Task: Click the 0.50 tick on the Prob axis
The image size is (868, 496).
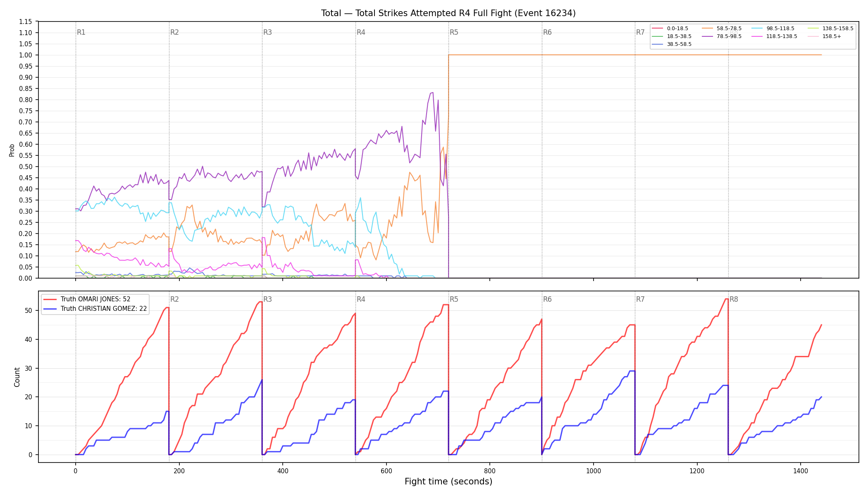Action: 26,167
